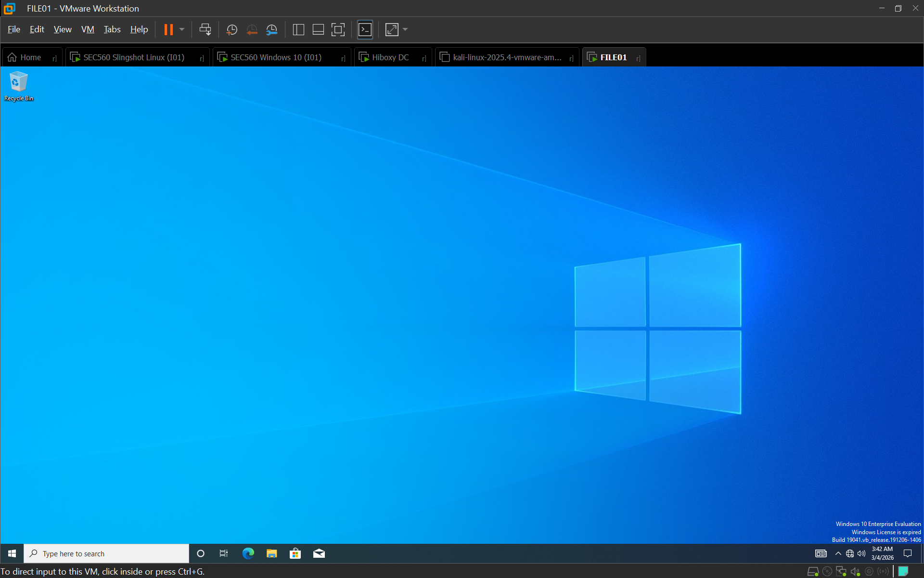Toggle the thumbnail bar view
Image resolution: width=924 pixels, height=578 pixels.
point(318,29)
